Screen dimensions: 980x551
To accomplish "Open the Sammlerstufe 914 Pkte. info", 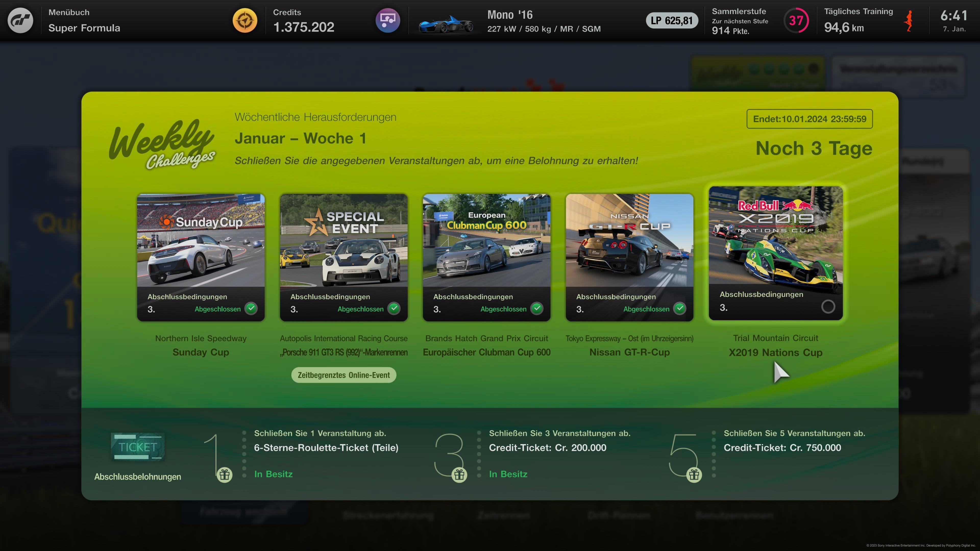I will (740, 22).
